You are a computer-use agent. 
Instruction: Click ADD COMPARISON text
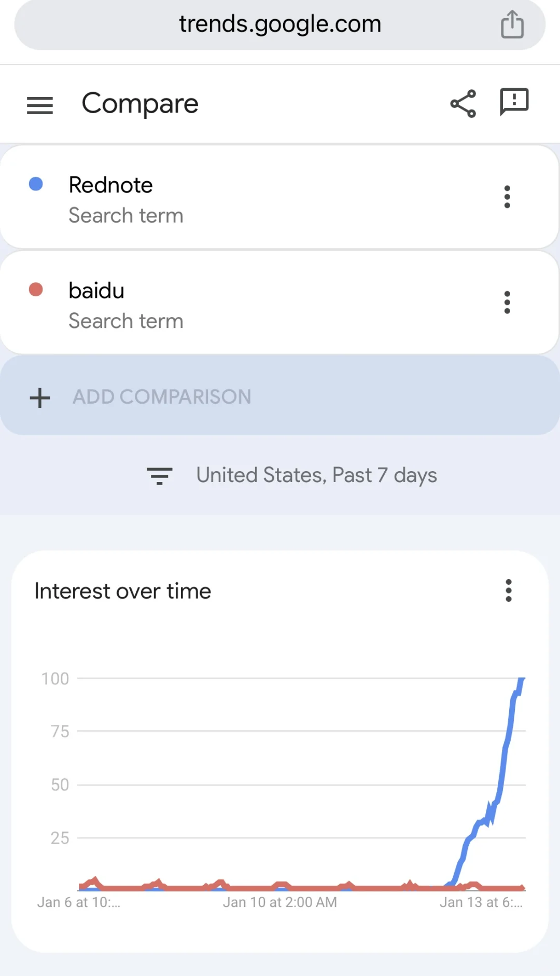point(162,397)
